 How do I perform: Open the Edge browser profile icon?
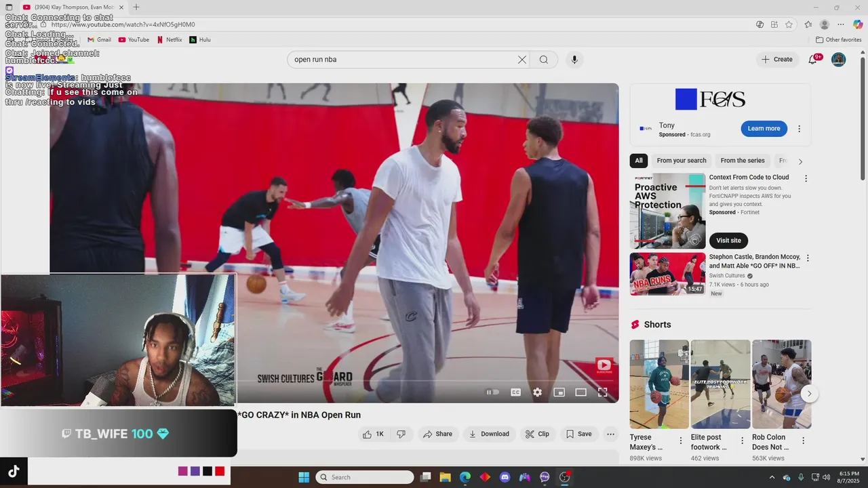(825, 24)
